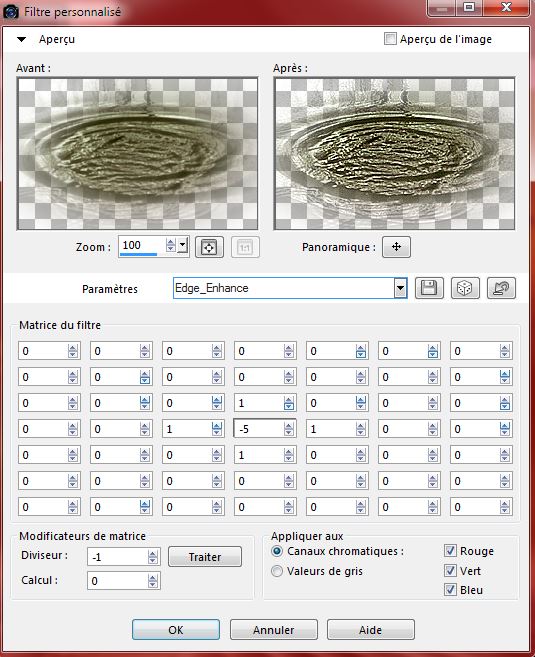Screen dimensions: 535x657
Task: Open the Edge_Enhance parameters dropdown
Action: 401,288
